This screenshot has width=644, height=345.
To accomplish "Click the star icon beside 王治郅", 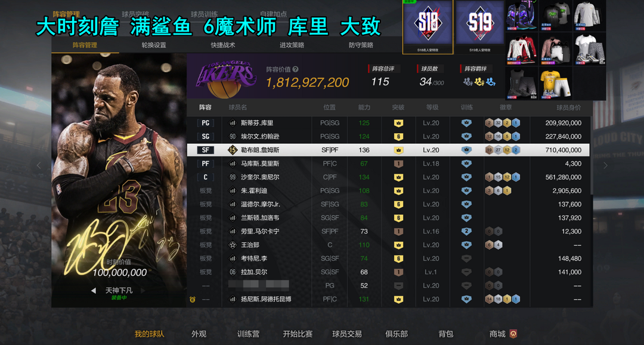I will (x=233, y=245).
